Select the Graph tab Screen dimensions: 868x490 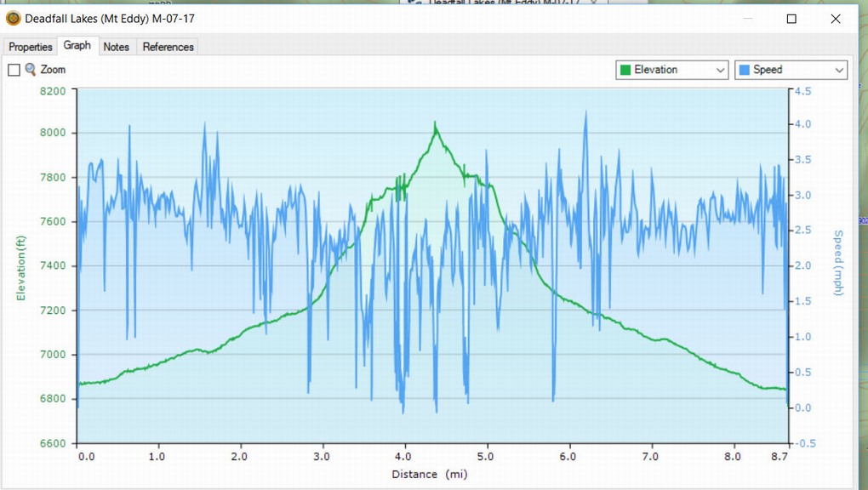[77, 46]
